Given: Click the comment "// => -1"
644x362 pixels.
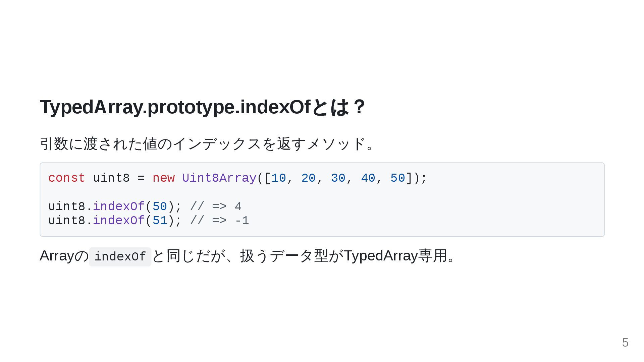Looking at the screenshot, I should coord(219,221).
